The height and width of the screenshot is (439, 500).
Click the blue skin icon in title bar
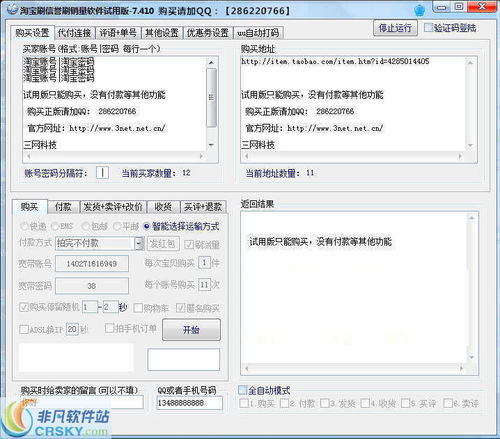click(420, 10)
